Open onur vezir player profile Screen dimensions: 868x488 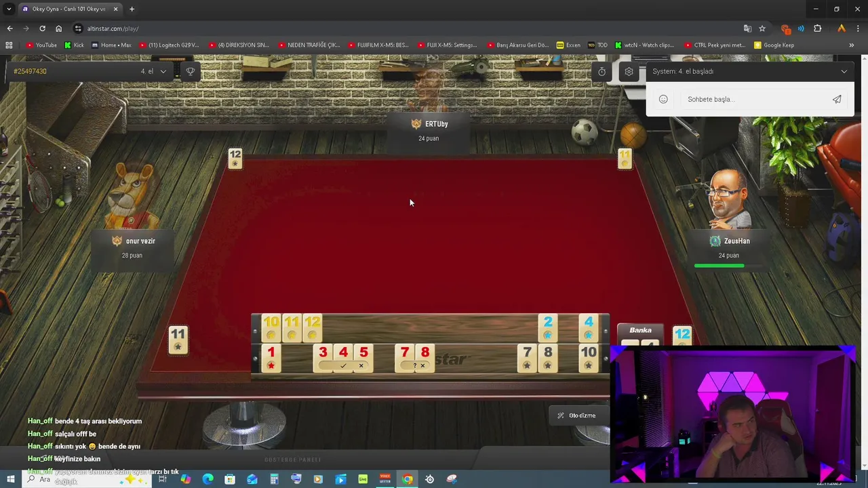coord(133,247)
